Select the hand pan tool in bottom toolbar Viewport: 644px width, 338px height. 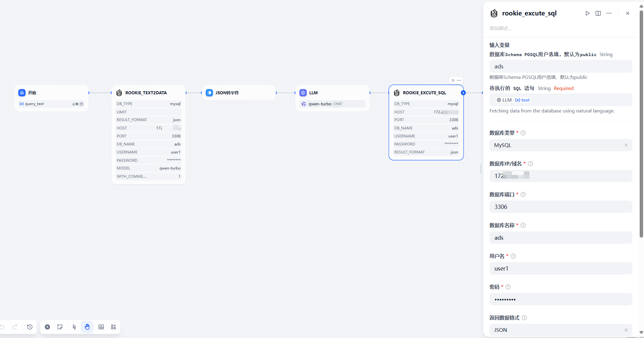pos(87,327)
